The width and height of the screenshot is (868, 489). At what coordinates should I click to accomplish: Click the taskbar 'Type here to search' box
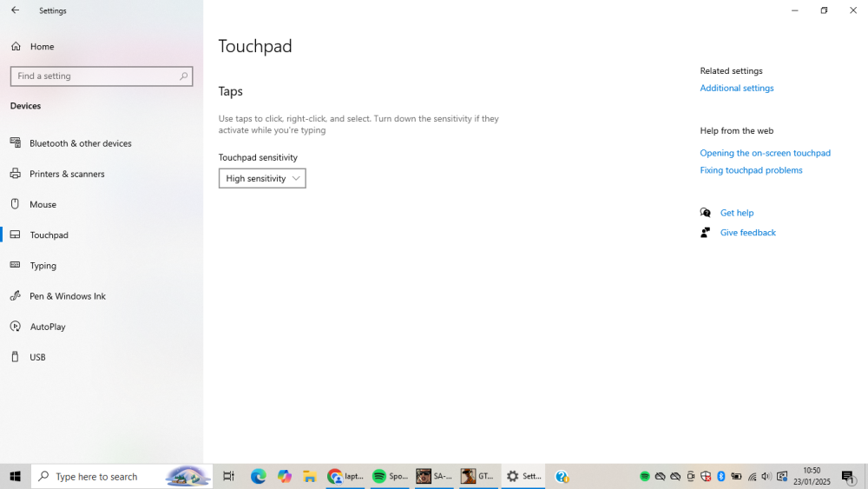pyautogui.click(x=122, y=476)
